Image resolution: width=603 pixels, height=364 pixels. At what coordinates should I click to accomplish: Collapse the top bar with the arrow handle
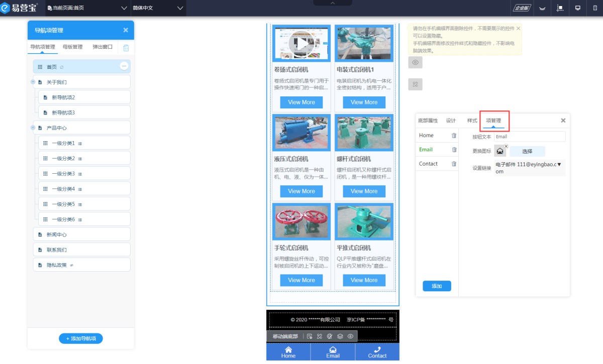(333, 3)
